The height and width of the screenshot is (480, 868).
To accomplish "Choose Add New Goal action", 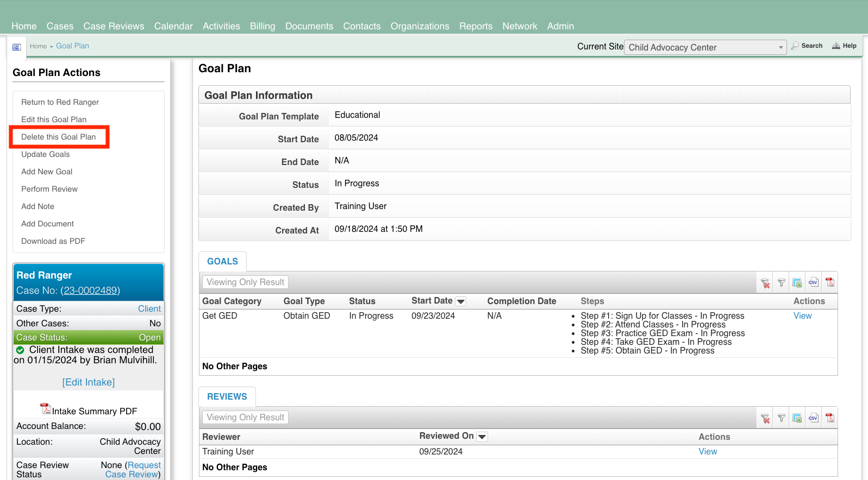I will click(x=47, y=172).
